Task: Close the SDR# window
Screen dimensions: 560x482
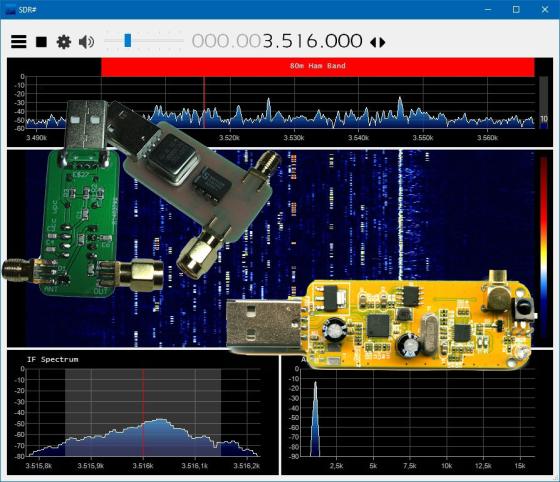Action: pos(545,9)
